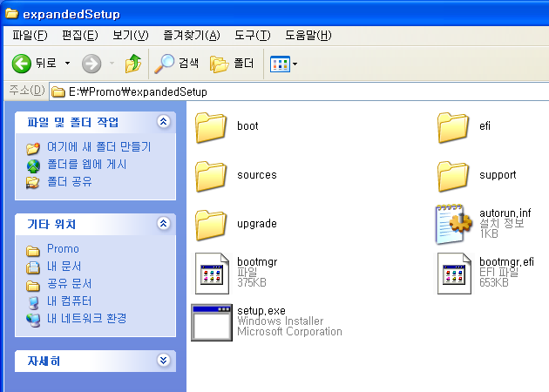Open the Views dropdown arrow
The width and height of the screenshot is (549, 392).
point(295,64)
